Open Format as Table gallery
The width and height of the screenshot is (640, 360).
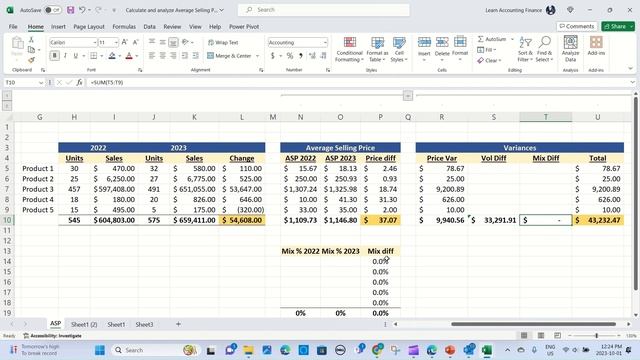[x=377, y=49]
